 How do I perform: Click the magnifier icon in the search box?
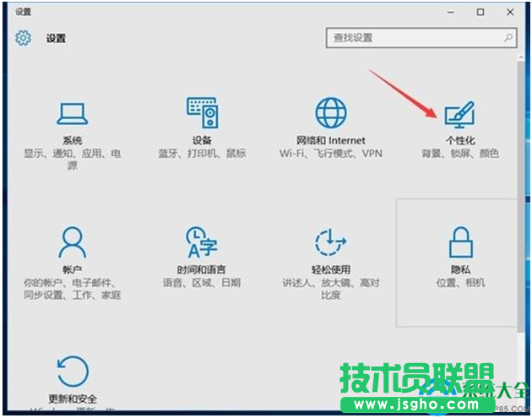(508, 38)
